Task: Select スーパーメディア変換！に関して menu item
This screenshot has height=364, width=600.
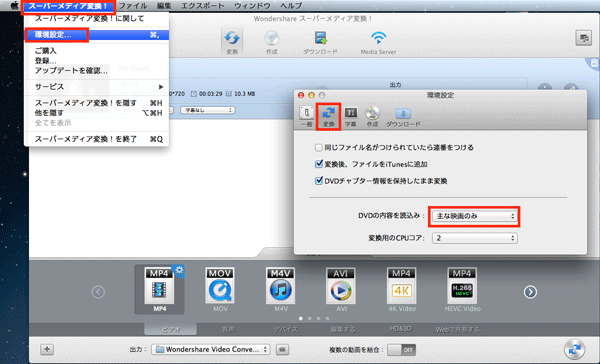Action: (96, 18)
